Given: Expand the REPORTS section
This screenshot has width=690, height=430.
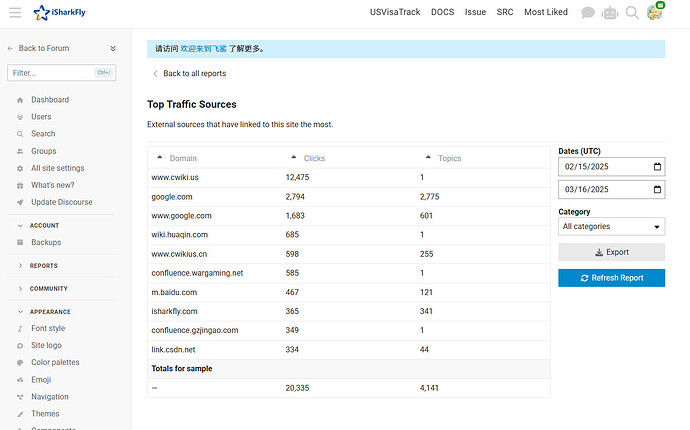Looking at the screenshot, I should pyautogui.click(x=20, y=266).
